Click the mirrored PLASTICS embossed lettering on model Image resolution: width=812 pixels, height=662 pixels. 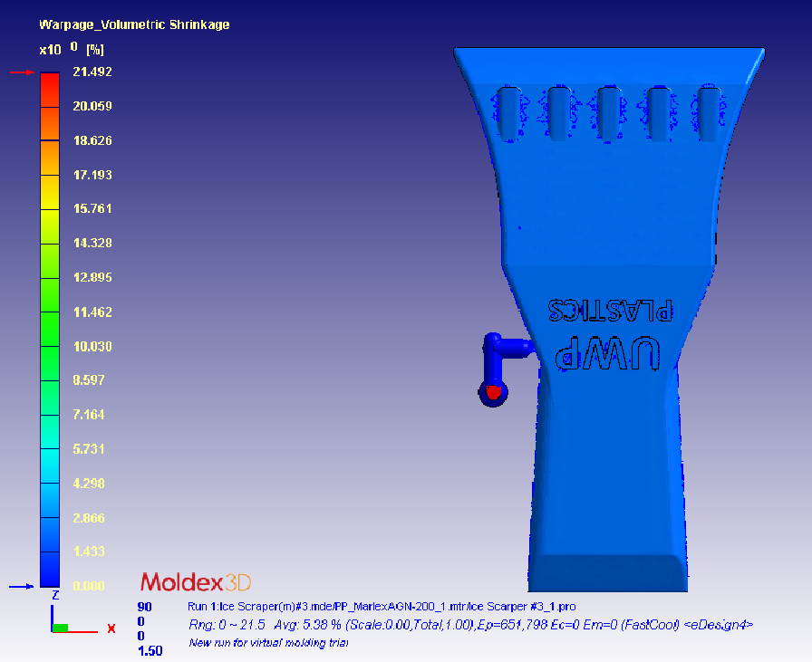[610, 310]
